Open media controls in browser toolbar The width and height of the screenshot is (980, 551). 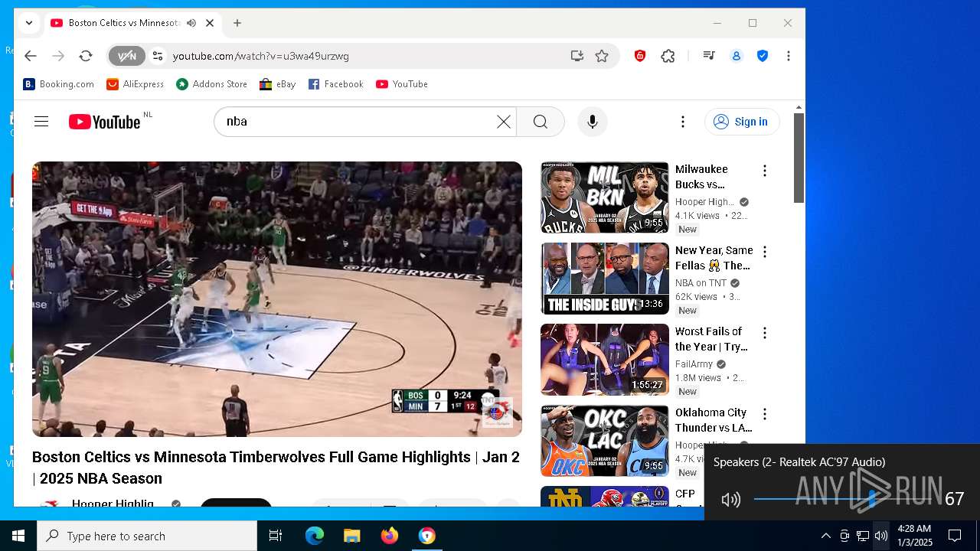(708, 56)
